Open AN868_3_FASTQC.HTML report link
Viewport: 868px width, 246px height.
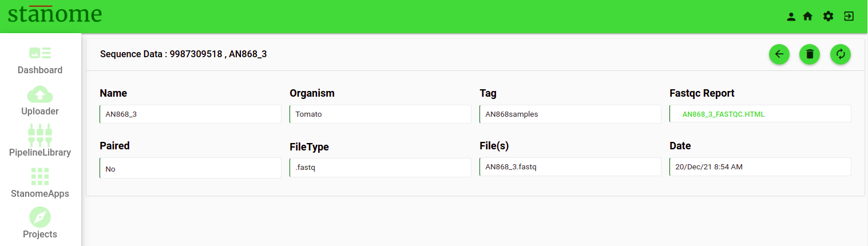(x=723, y=114)
